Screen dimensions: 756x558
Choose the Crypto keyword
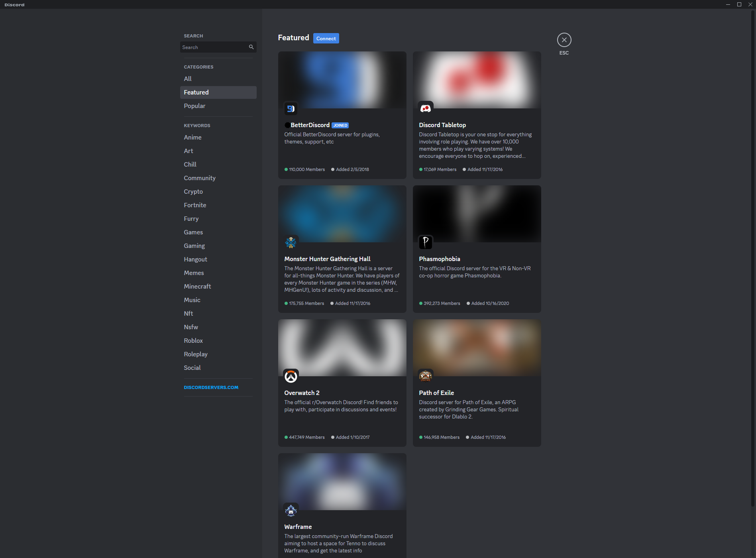(x=218, y=192)
